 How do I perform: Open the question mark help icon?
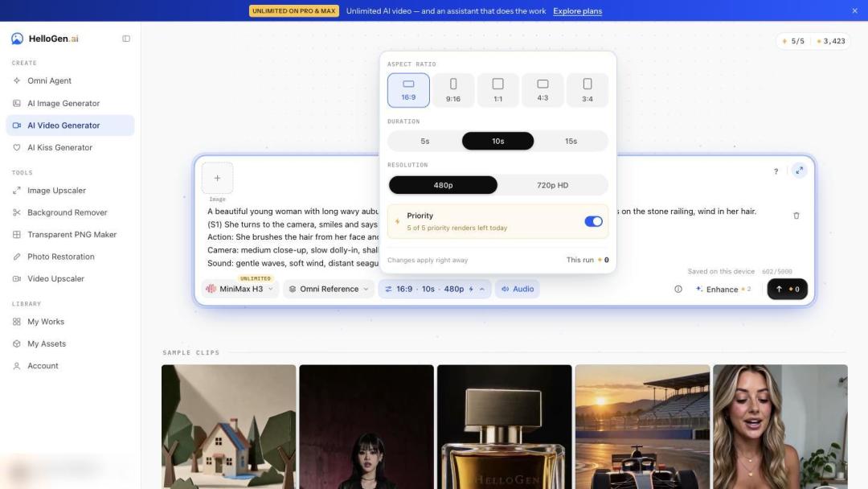pyautogui.click(x=776, y=171)
